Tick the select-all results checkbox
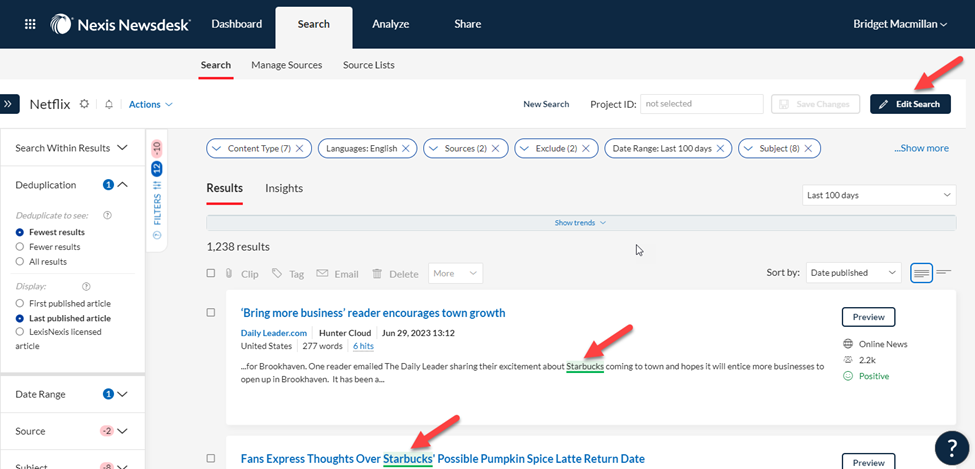975x469 pixels. tap(211, 273)
